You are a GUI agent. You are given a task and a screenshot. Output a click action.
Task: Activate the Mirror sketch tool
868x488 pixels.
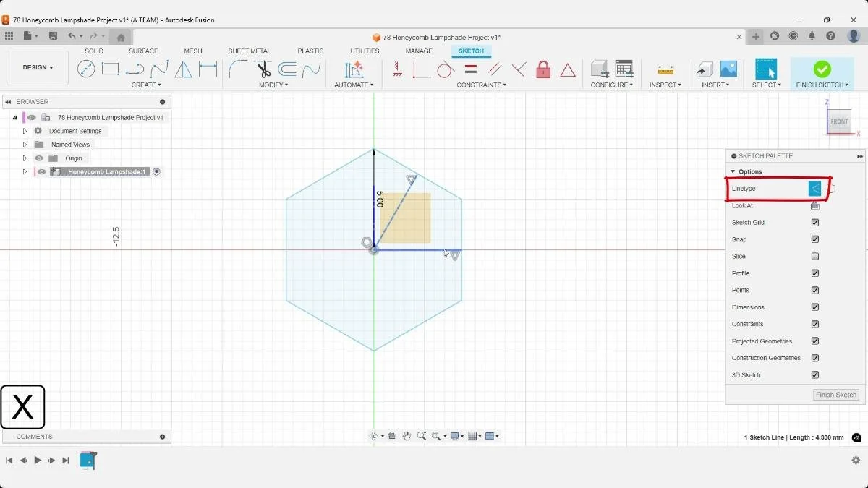tap(184, 69)
